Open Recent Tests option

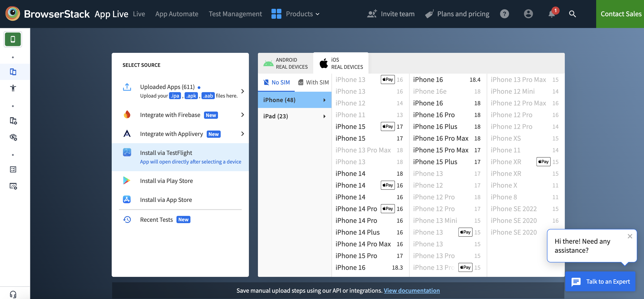click(180, 220)
